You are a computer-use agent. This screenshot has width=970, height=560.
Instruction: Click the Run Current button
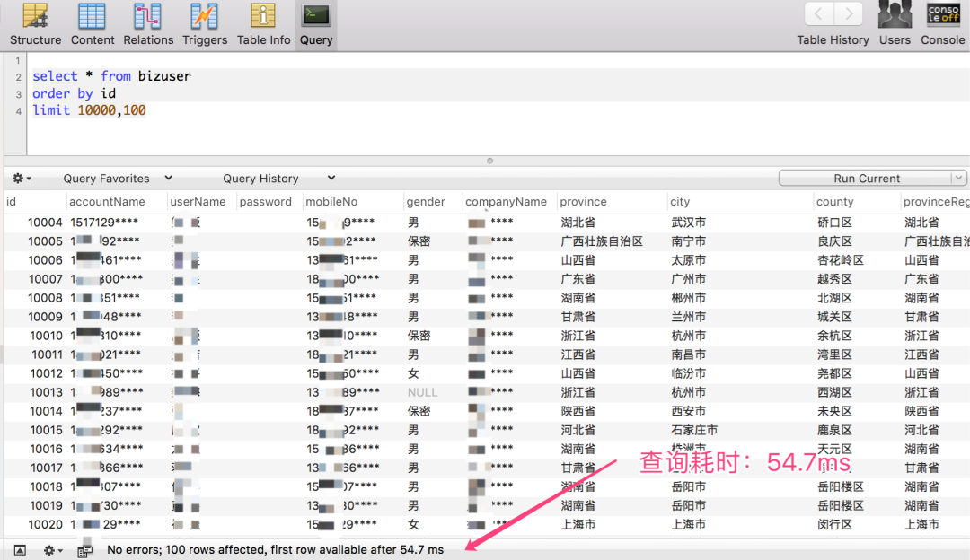tap(865, 179)
